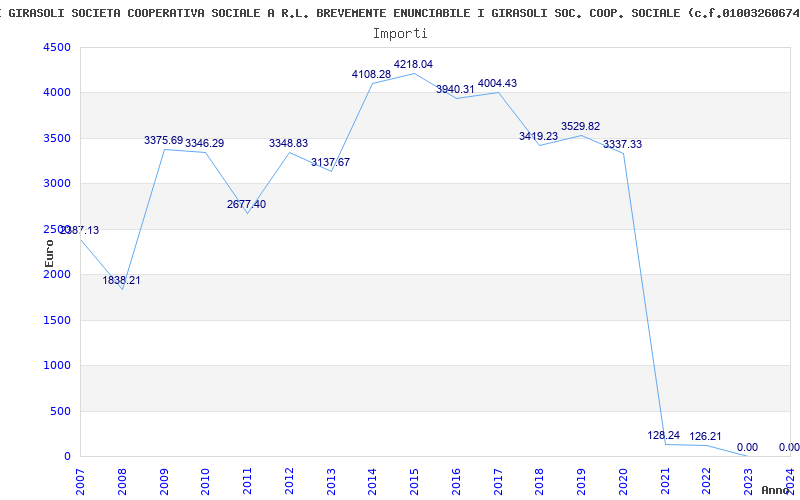Click the 2000 y-axis tick label

click(x=57, y=274)
